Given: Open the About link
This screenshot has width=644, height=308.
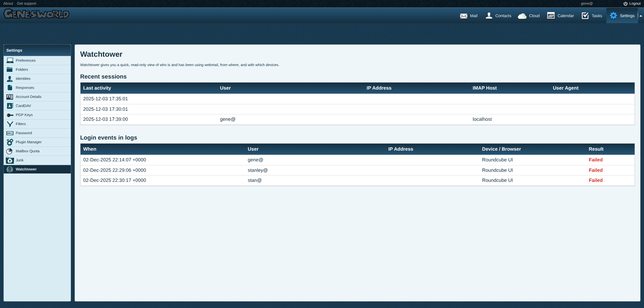Looking at the screenshot, I should [8, 4].
